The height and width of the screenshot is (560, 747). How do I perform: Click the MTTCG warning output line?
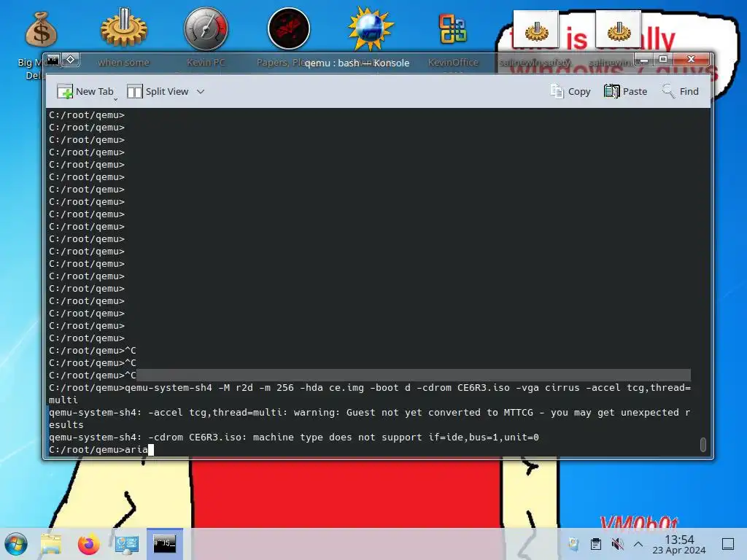click(x=370, y=419)
